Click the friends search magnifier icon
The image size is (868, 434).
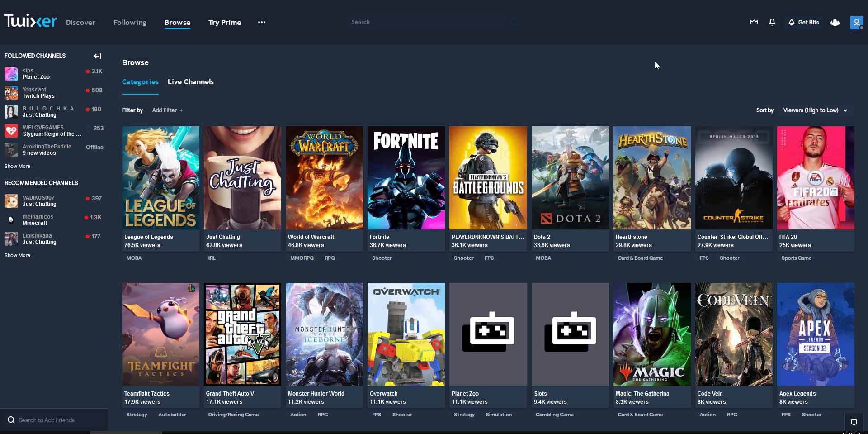[11, 420]
